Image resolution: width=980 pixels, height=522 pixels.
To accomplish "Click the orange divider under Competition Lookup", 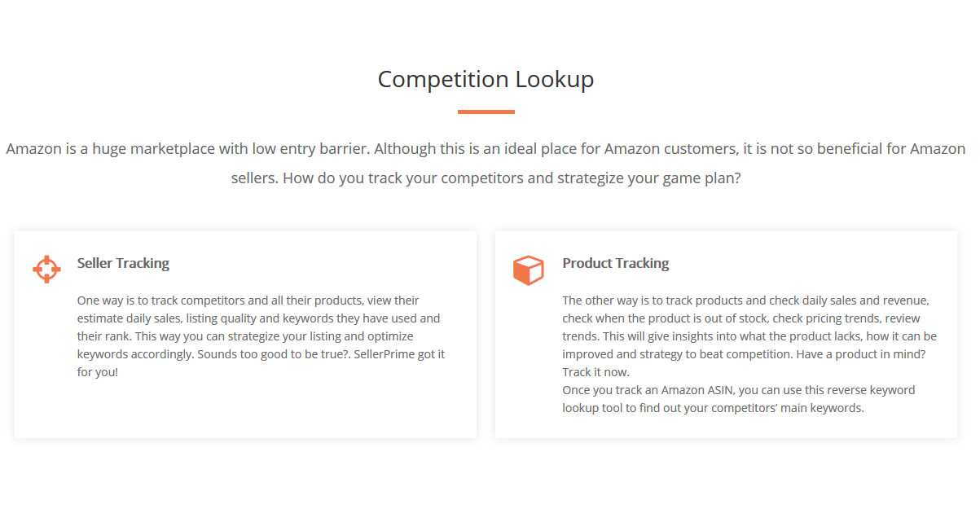I will pyautogui.click(x=486, y=112).
